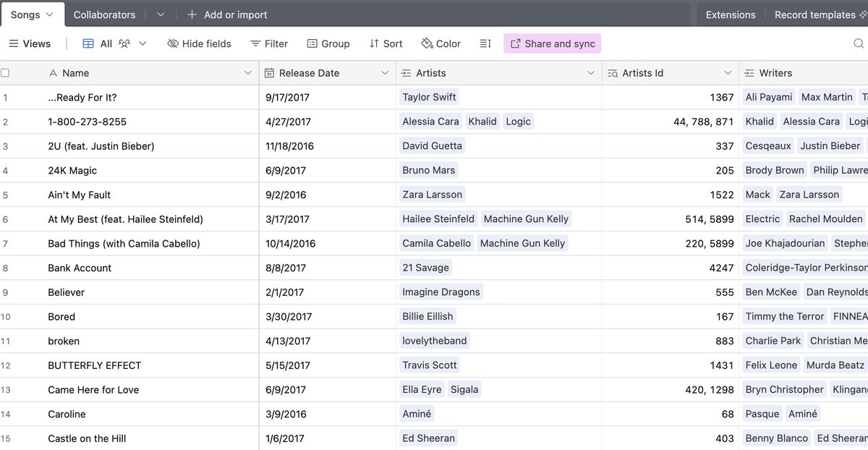Click the Release Date calendar field icon

point(269,73)
